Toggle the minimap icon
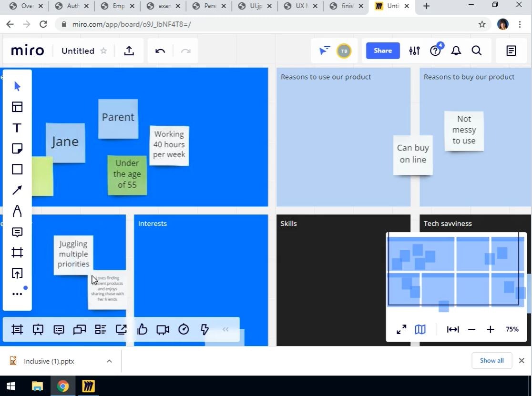 [420, 329]
